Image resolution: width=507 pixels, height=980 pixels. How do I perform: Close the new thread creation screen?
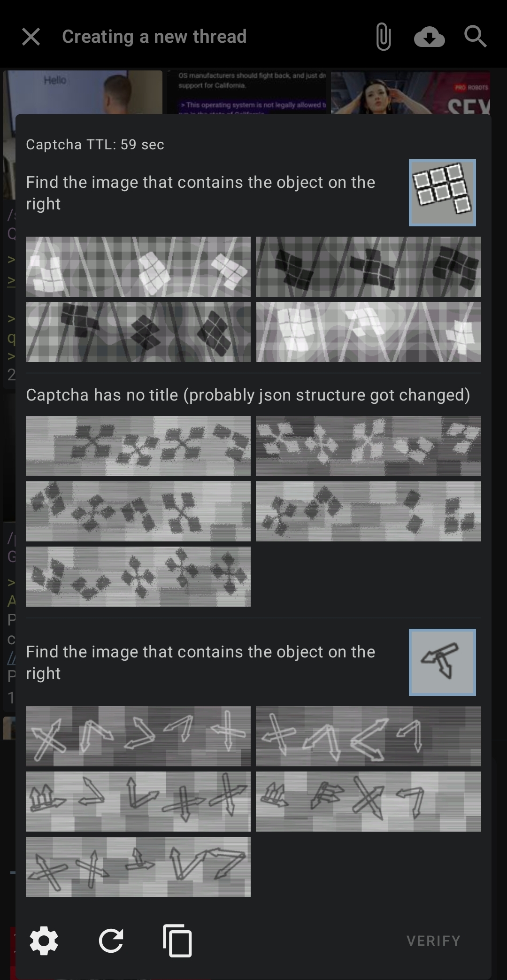tap(31, 37)
